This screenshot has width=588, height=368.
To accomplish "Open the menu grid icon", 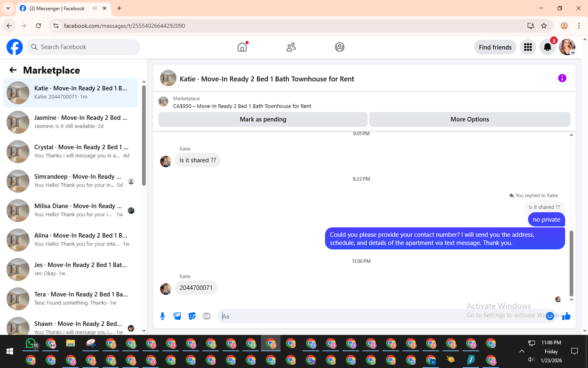I will point(528,47).
